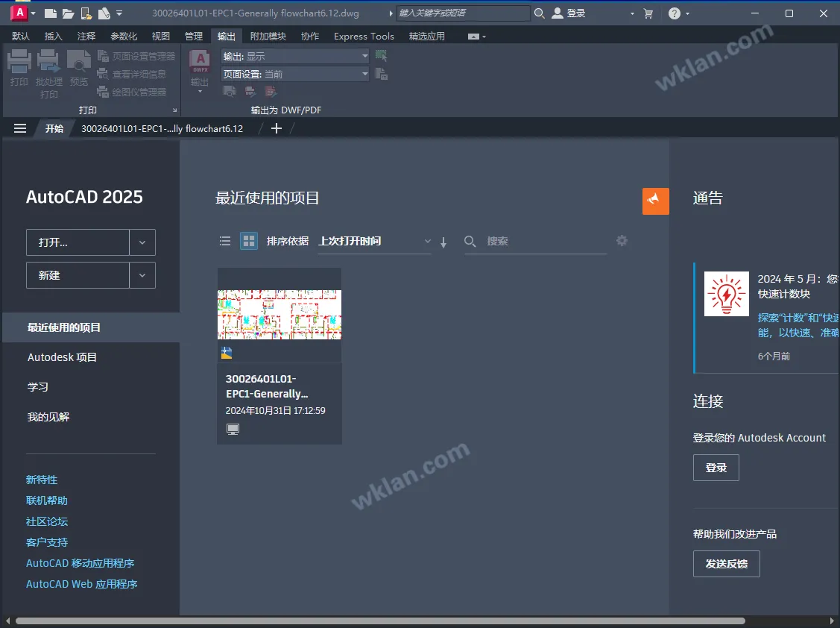Screen dimensions: 840x628
Task: Click the 打印 plot printer icon
Action: coord(19,68)
